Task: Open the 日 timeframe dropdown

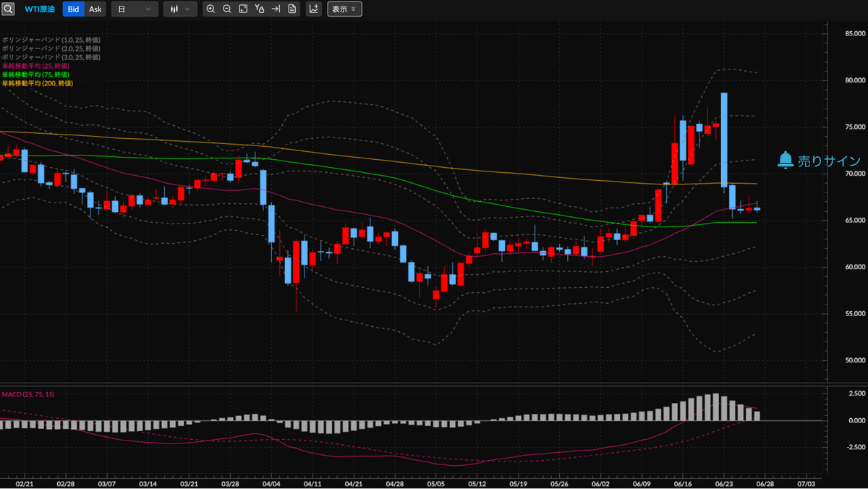Action: 135,9
